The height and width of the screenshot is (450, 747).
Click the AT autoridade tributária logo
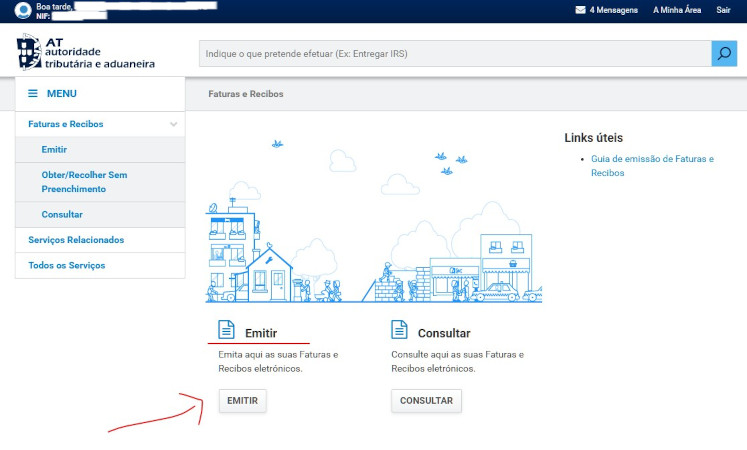point(86,53)
